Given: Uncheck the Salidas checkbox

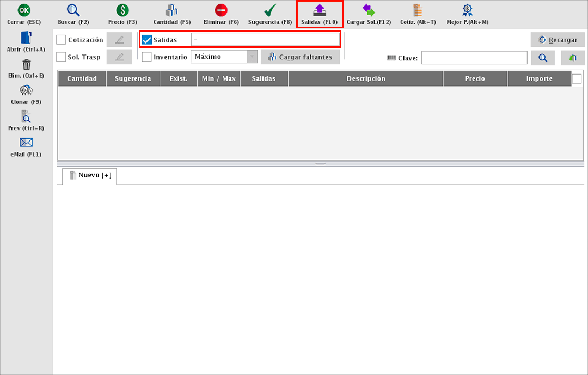Looking at the screenshot, I should pos(147,40).
